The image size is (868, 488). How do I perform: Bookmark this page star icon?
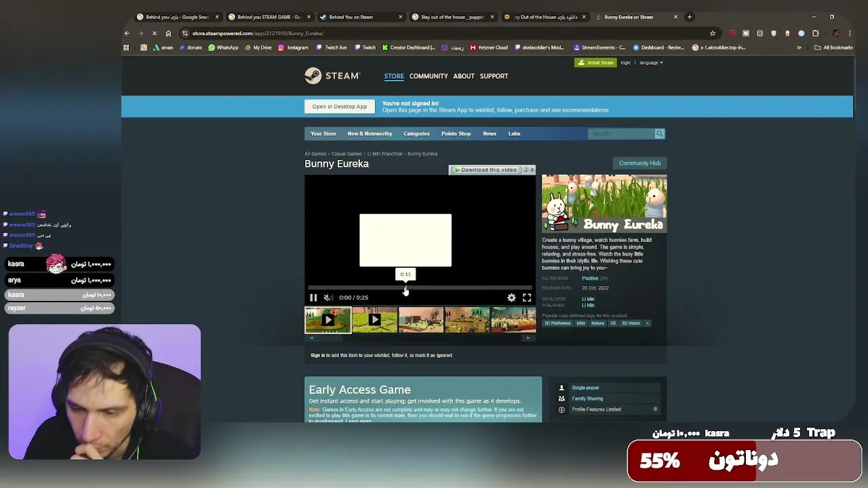coord(713,33)
